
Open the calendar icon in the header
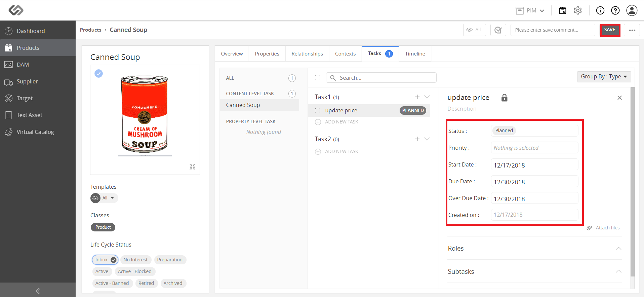click(562, 10)
